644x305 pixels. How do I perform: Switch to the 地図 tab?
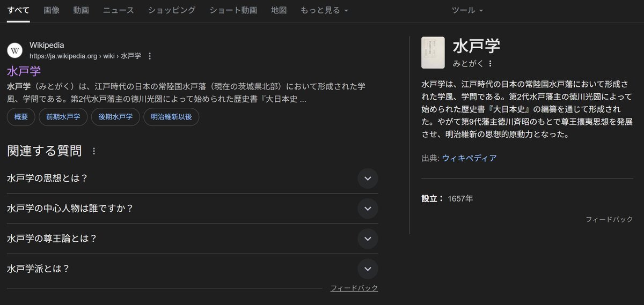(x=279, y=10)
